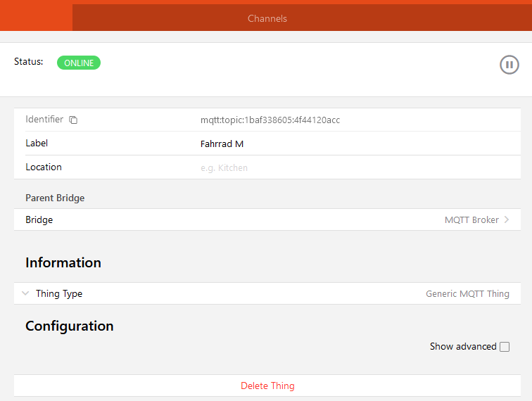Click the Bridge row label
Image resolution: width=532 pixels, height=401 pixels.
coord(39,220)
